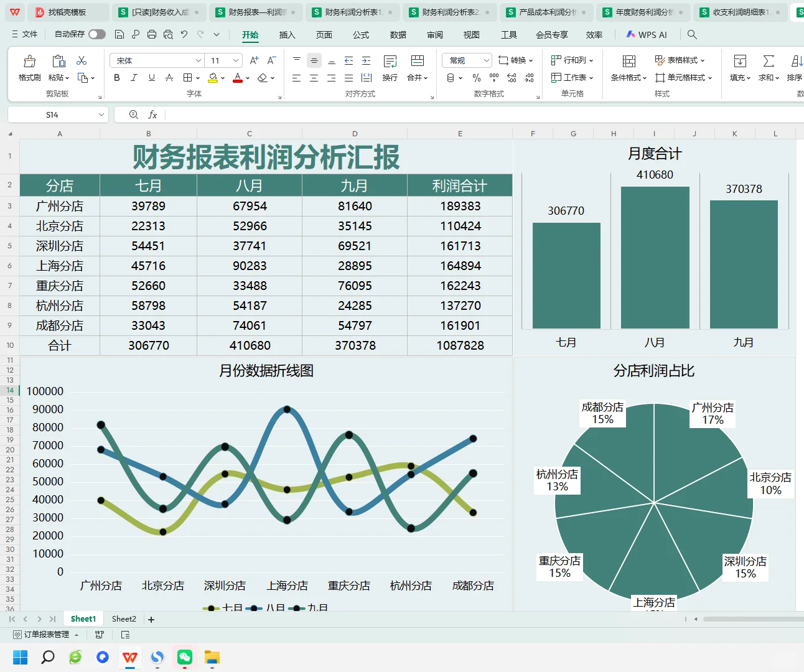The height and width of the screenshot is (672, 804).
Task: Open the Name Box S14 dropdown
Action: coord(101,114)
